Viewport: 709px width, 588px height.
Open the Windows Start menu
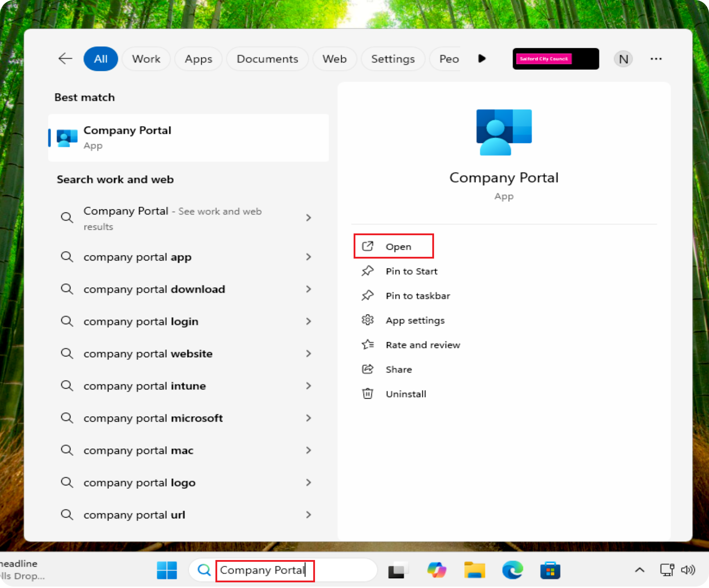click(x=167, y=570)
